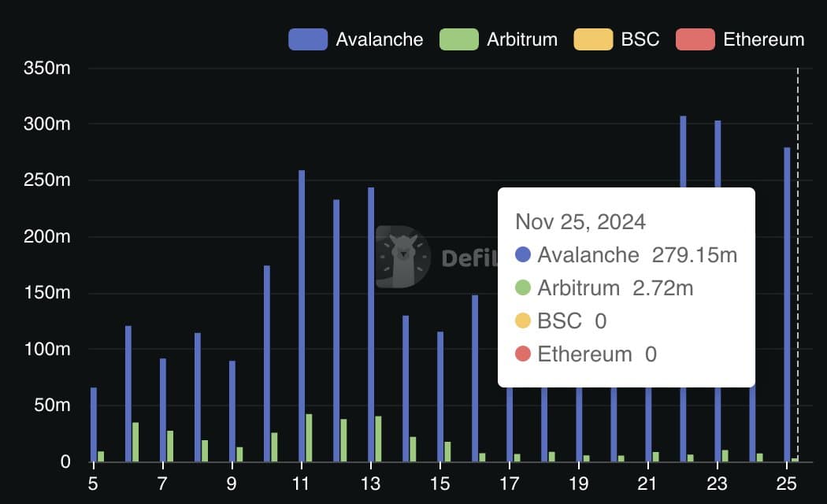827x504 pixels.
Task: Select the Avalanche bar for day 11
Action: [302, 316]
